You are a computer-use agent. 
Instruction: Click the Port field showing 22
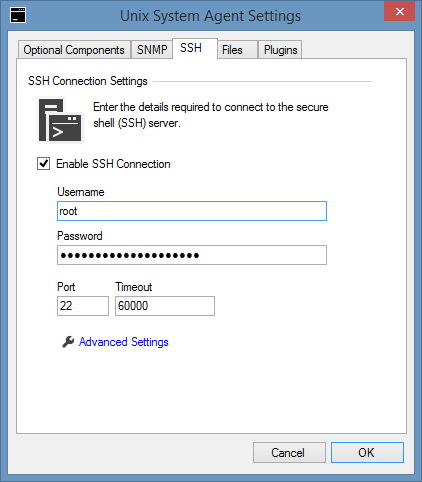point(83,306)
